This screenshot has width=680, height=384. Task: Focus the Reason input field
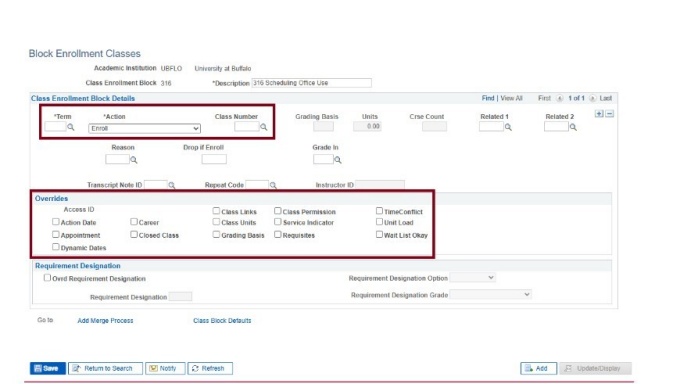(x=117, y=159)
